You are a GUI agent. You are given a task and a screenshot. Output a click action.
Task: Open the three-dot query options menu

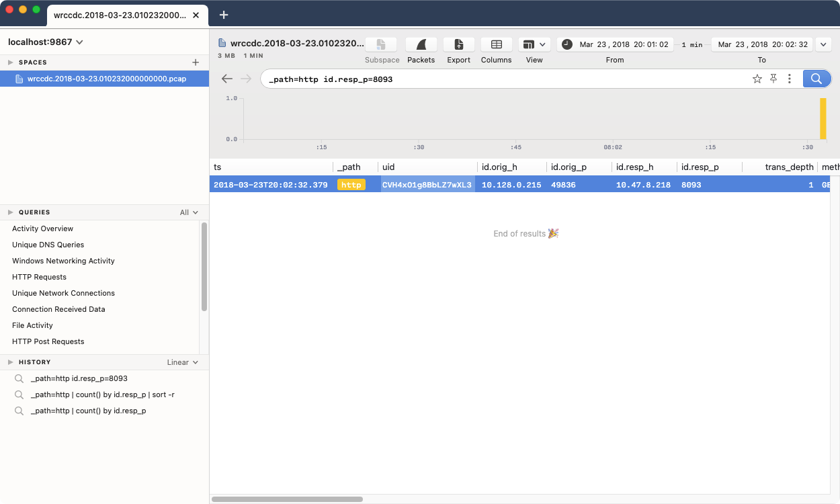point(789,79)
